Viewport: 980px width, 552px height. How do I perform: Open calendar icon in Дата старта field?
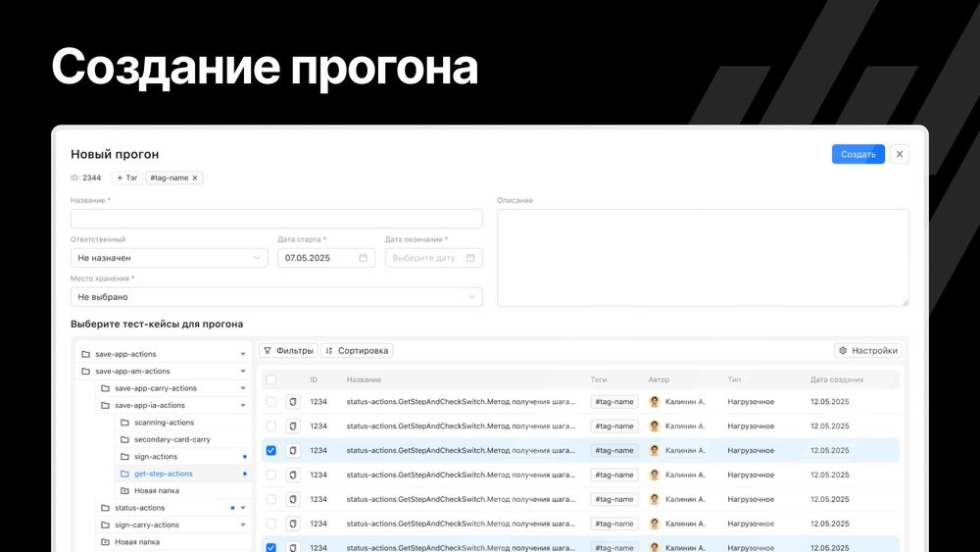(x=363, y=258)
